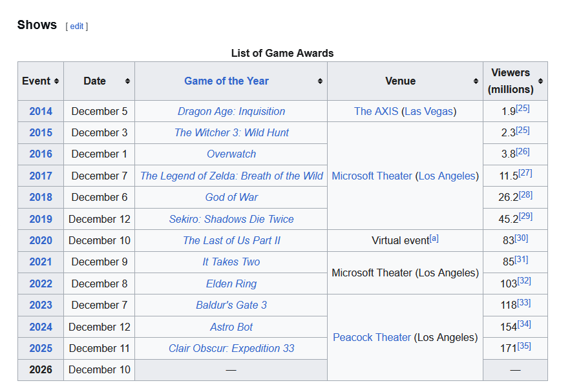Select the December 11 date cell
The image size is (581, 392).
click(100, 348)
